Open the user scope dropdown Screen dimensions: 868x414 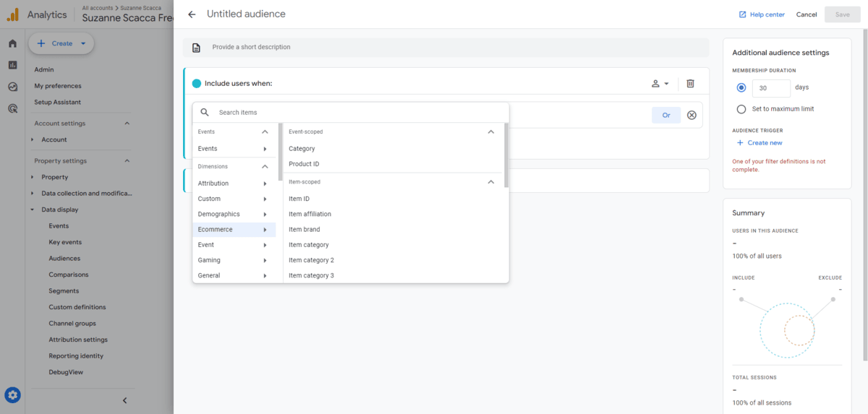tap(660, 84)
